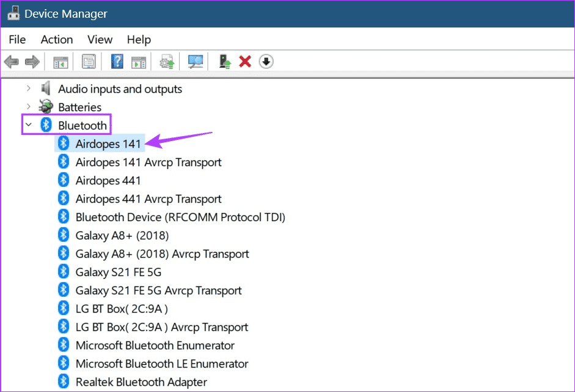Click the Audio inputs and outputs label

(120, 89)
